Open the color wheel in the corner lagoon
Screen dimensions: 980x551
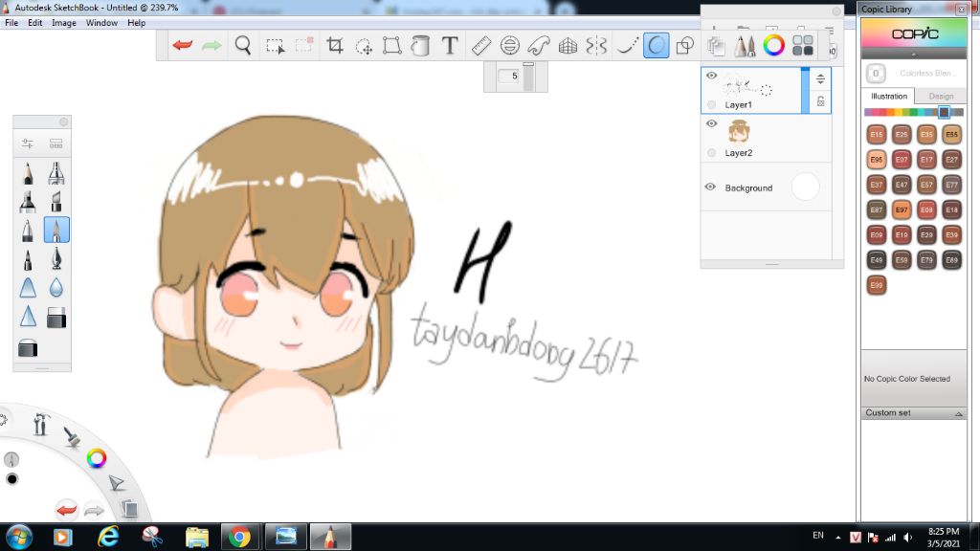(97, 458)
